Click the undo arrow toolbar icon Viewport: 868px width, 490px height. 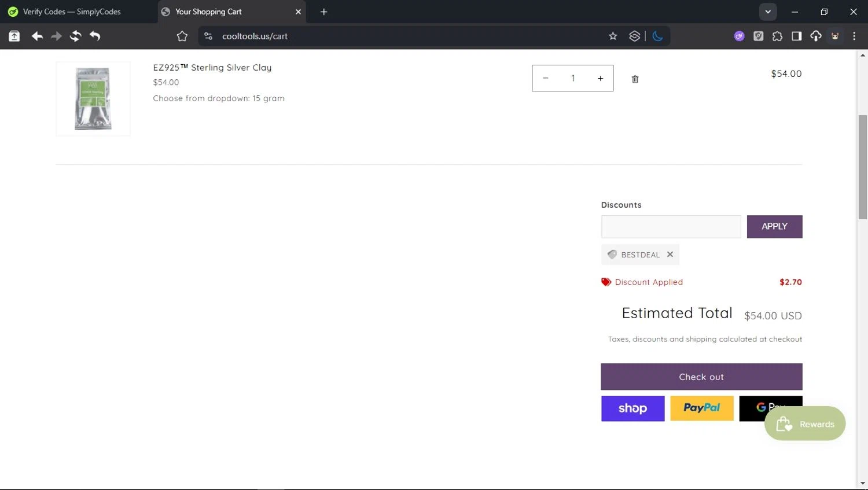pyautogui.click(x=95, y=36)
